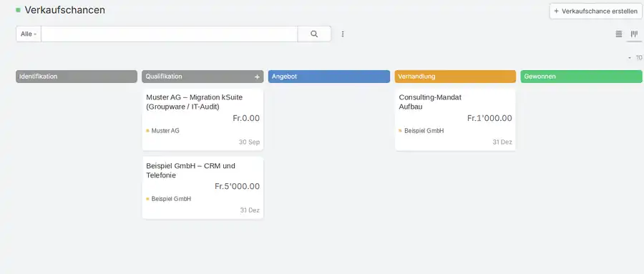The width and height of the screenshot is (644, 274).
Task: Click Muster AG account link
Action: tap(165, 131)
